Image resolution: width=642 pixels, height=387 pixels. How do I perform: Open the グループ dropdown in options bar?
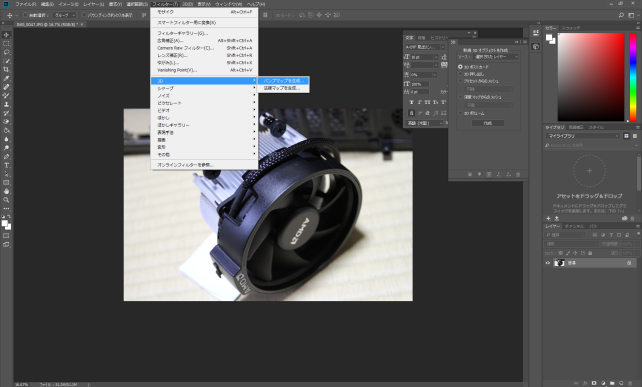point(65,15)
